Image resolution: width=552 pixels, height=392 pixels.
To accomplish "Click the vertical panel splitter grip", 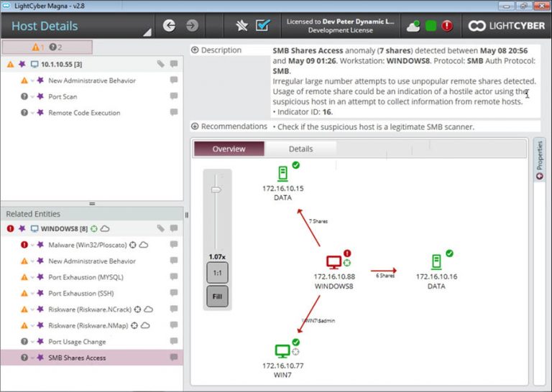I will tap(187, 215).
